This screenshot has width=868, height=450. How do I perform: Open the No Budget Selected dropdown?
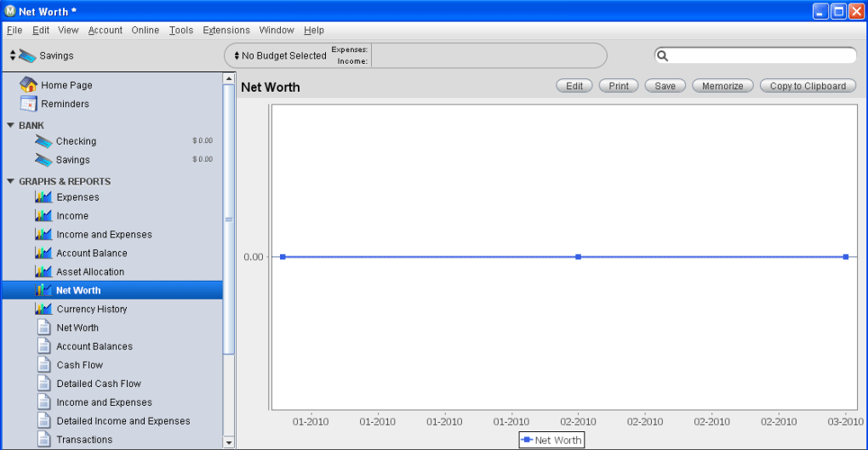click(280, 55)
